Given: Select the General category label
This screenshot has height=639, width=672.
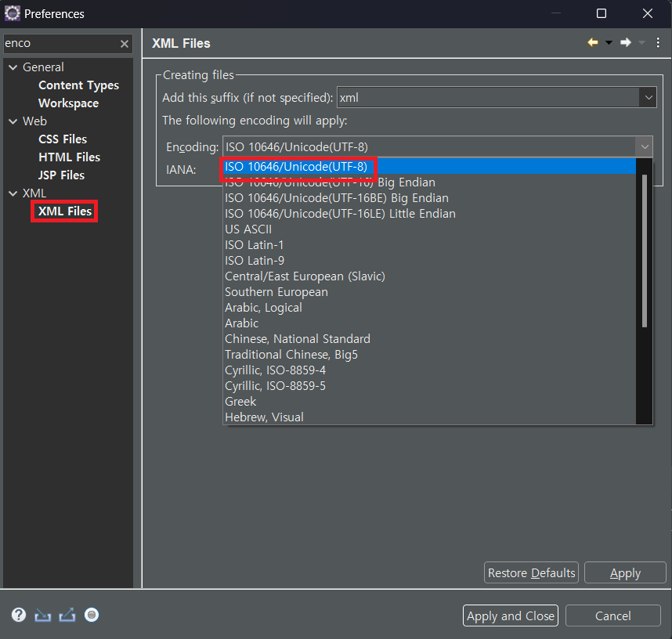Looking at the screenshot, I should click(43, 67).
